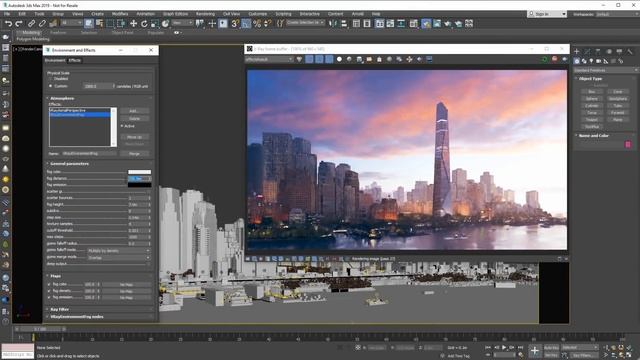Click the Align tool icon

[x=344, y=24]
